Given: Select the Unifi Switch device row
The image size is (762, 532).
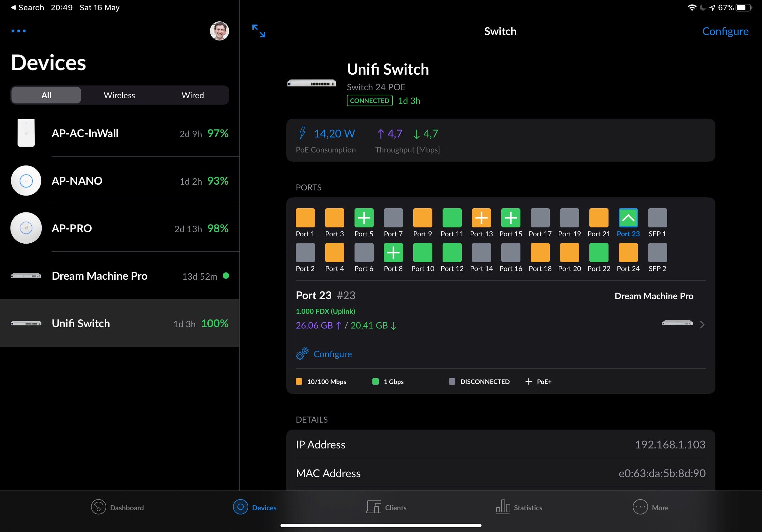Looking at the screenshot, I should coord(119,323).
